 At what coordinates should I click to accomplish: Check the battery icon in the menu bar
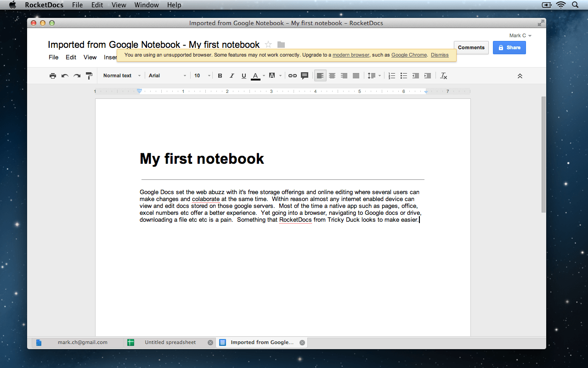click(547, 5)
